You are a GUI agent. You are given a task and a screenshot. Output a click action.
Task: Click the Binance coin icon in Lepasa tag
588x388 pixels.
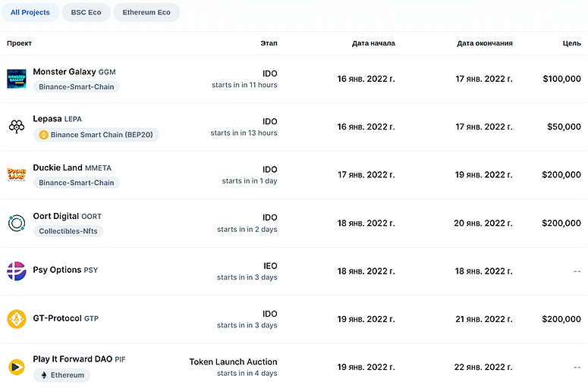(x=43, y=135)
